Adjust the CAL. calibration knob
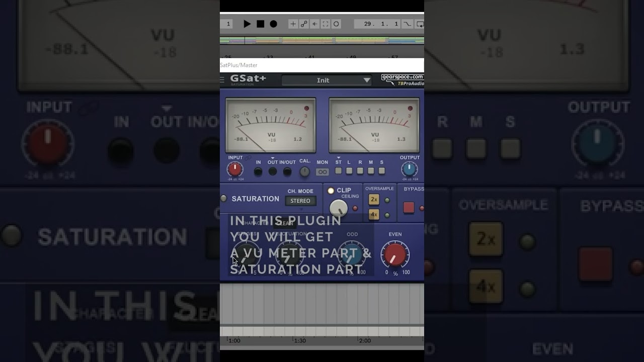Screen dimensions: 644x362 (x=304, y=171)
